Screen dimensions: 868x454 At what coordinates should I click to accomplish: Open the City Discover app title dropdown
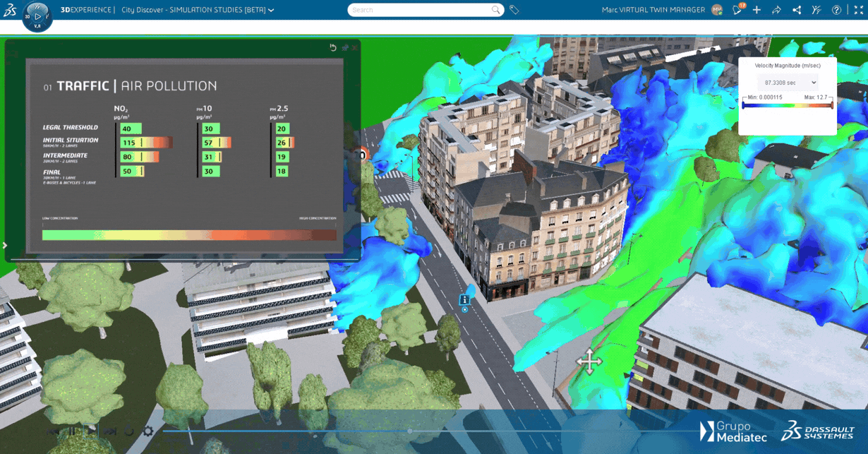click(x=271, y=11)
